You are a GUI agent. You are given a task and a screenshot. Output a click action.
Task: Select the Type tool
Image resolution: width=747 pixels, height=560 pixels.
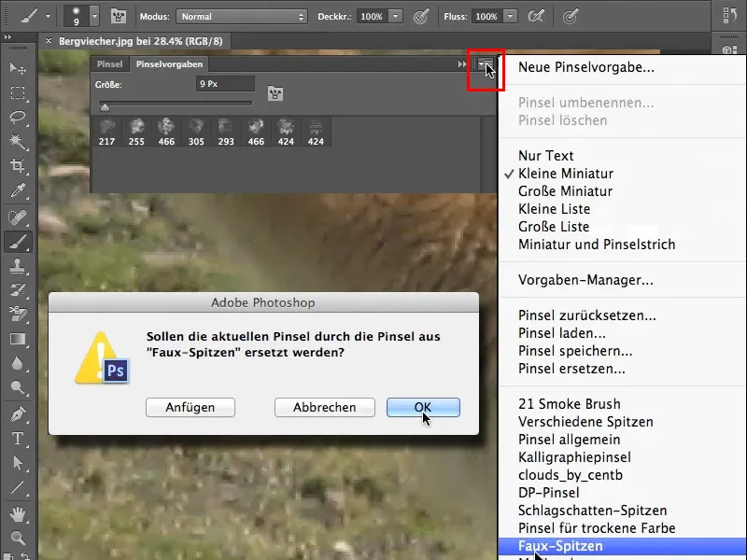(18, 439)
